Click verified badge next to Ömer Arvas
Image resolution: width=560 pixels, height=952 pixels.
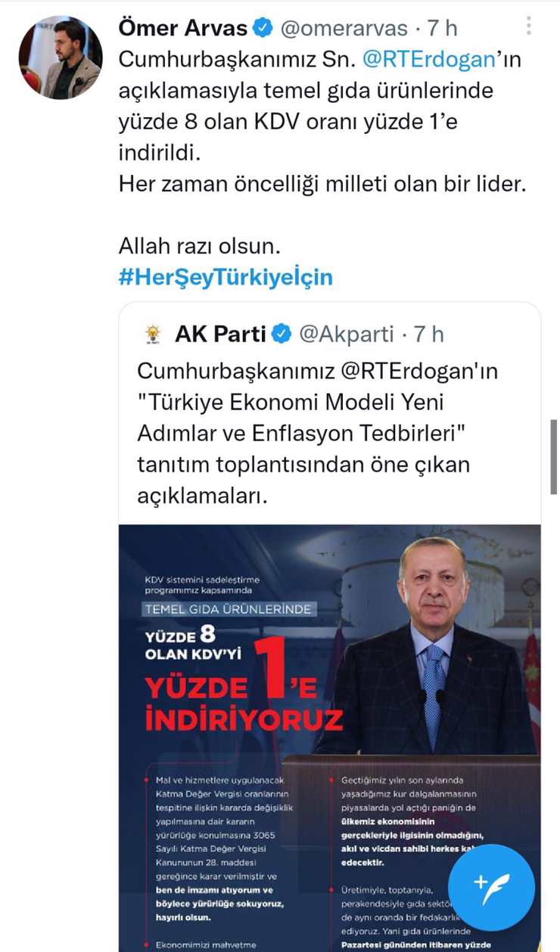click(263, 29)
